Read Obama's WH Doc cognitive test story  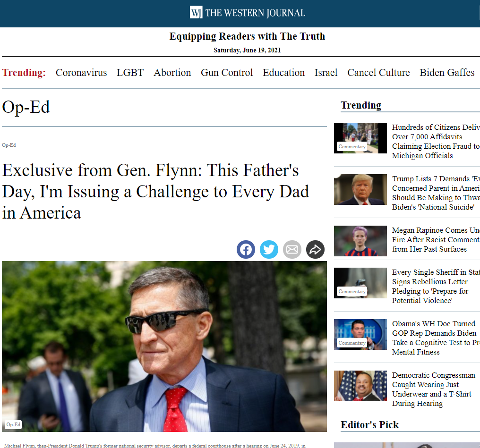(436, 338)
